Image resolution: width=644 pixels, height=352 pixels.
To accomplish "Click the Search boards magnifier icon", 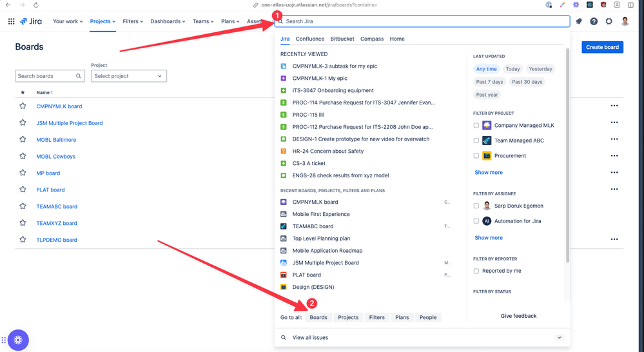I will point(79,76).
